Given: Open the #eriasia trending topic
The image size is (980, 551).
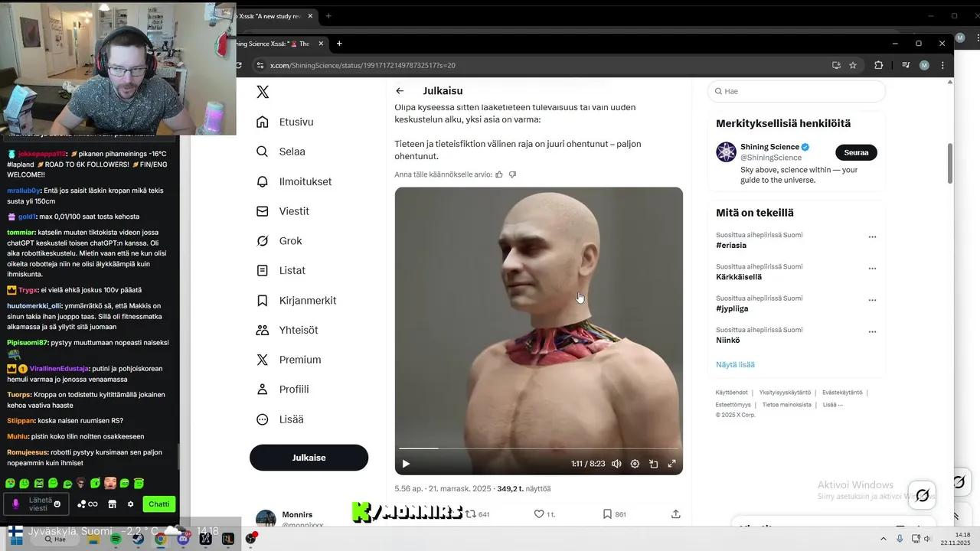Looking at the screenshot, I should (x=731, y=246).
